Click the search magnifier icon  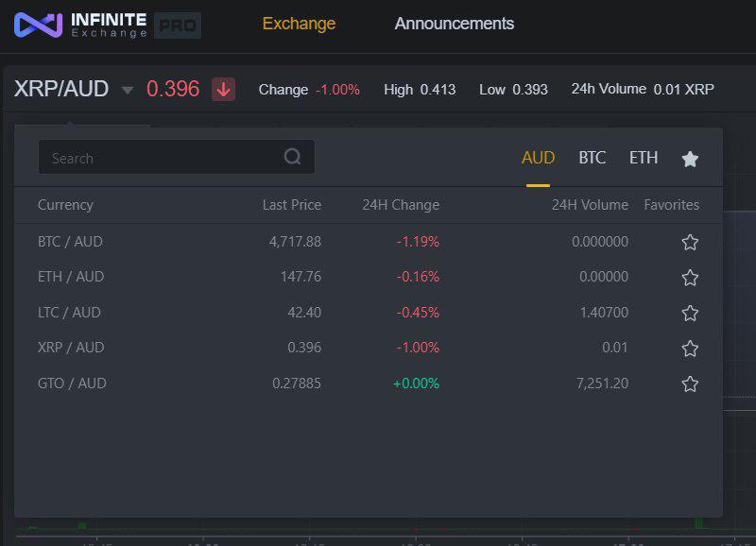[293, 157]
